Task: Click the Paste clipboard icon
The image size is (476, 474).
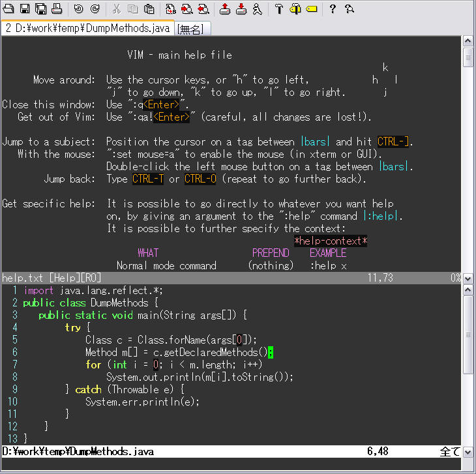Action: pyautogui.click(x=149, y=8)
